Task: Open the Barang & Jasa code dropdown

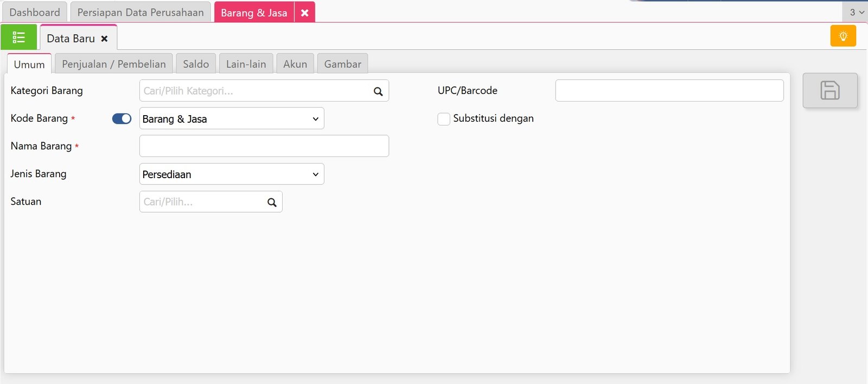Action: click(x=232, y=119)
